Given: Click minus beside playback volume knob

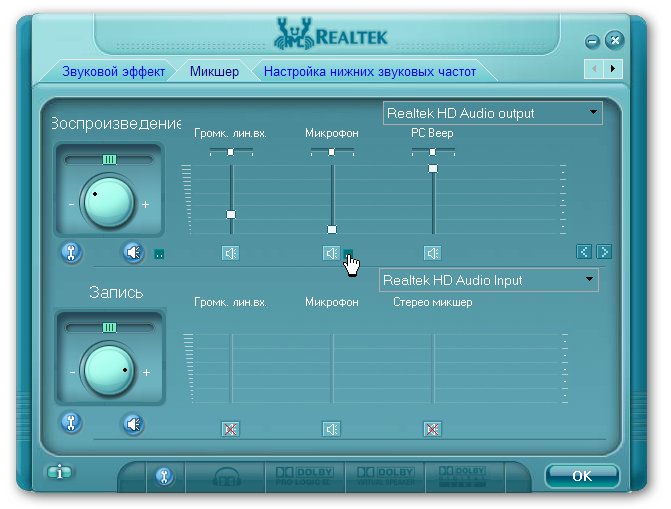Looking at the screenshot, I should click(71, 205).
